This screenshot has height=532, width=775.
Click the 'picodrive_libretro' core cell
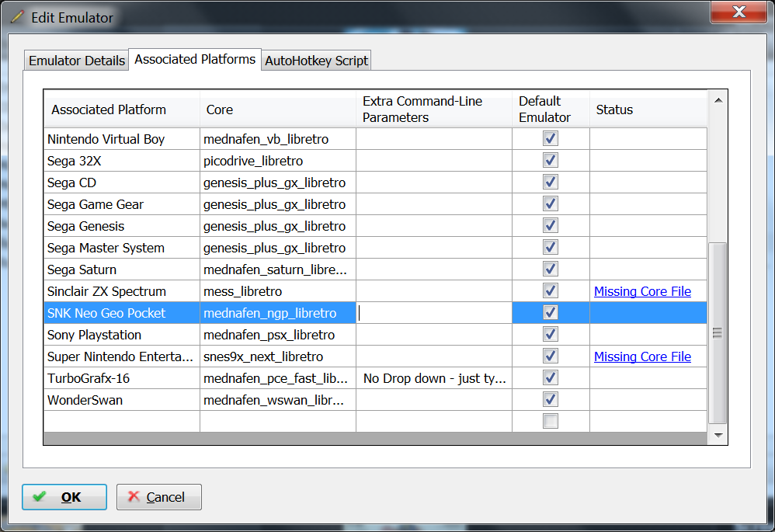(278, 161)
